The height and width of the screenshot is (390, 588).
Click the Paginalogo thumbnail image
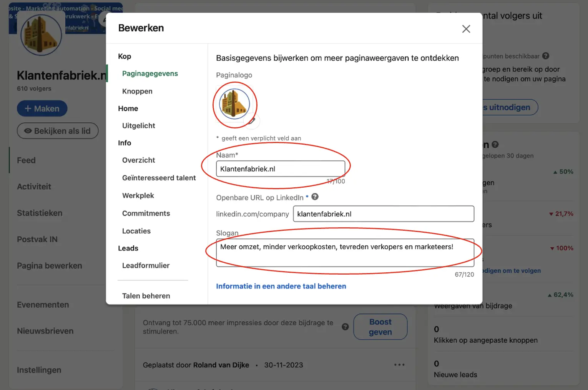pyautogui.click(x=234, y=104)
